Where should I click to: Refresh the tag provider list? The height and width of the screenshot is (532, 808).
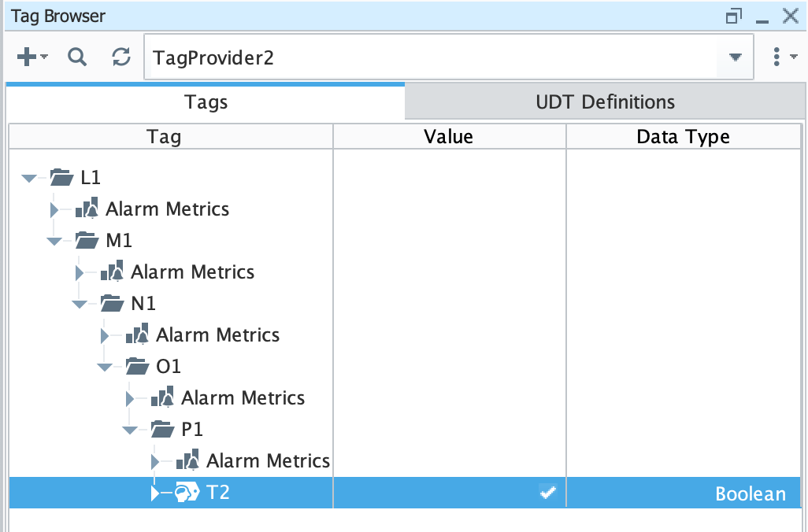(x=121, y=57)
